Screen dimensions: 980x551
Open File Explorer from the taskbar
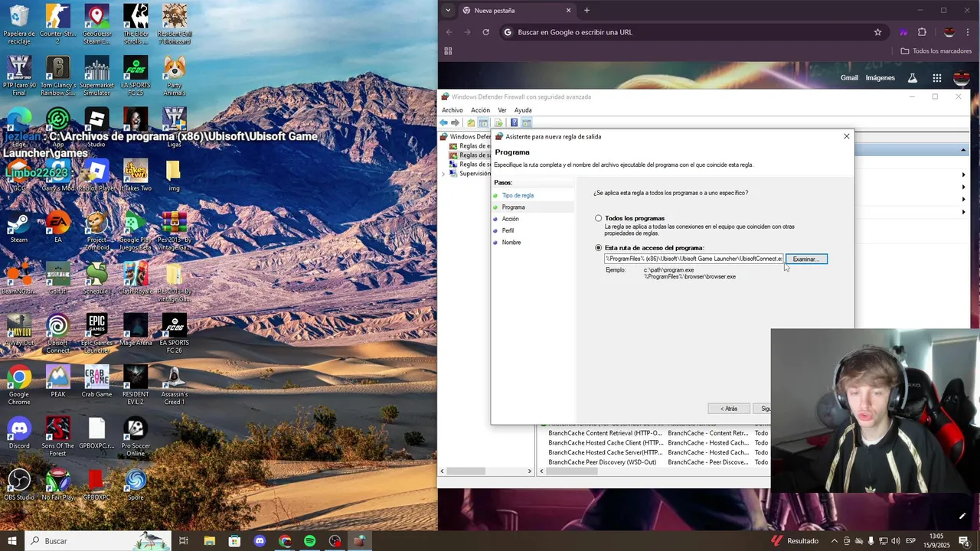210,541
